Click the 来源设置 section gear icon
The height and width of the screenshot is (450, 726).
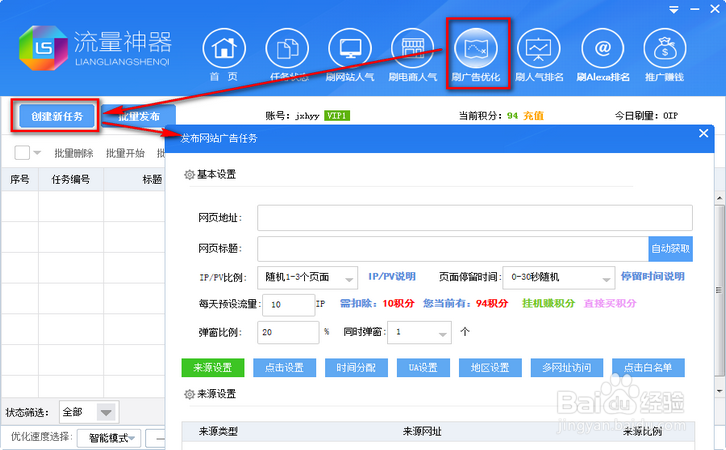[x=189, y=394]
